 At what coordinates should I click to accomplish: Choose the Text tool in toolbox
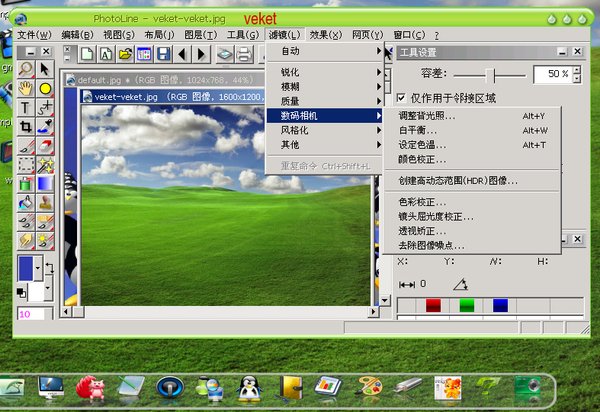(x=26, y=107)
